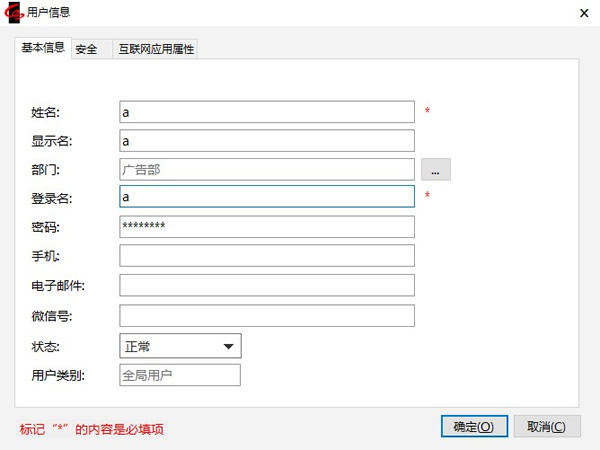Focus the 显示名 text box
This screenshot has height=450, width=600.
point(266,140)
